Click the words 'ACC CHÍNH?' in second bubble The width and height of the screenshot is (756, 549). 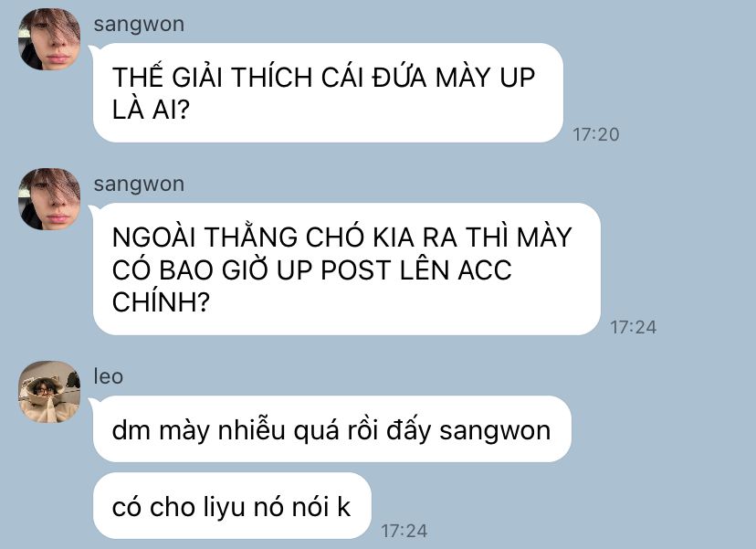pyautogui.click(x=312, y=286)
